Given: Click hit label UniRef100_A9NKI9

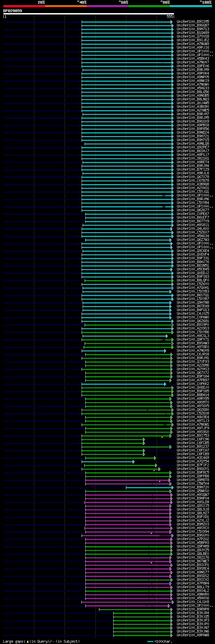Looking at the screenshot, I should click(193, 81).
